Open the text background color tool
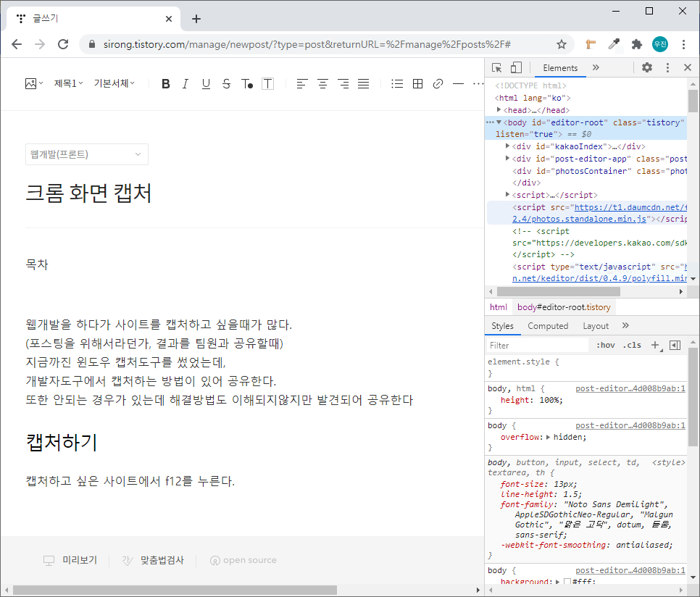 (267, 83)
